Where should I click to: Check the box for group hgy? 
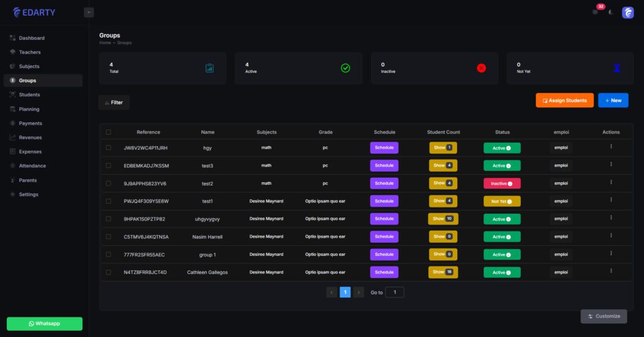[108, 148]
